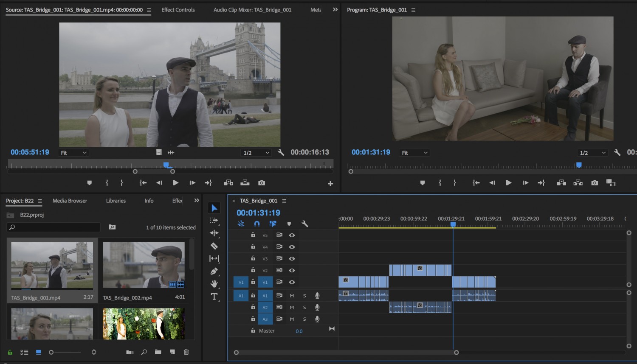Click Export Frame camera icon in Source monitor
This screenshot has width=637, height=364.
(262, 183)
